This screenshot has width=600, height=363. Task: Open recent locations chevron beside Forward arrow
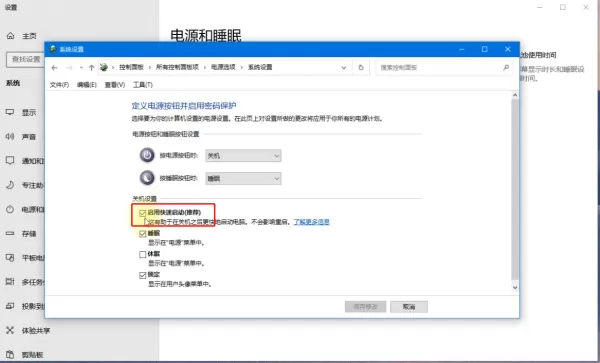[x=81, y=68]
